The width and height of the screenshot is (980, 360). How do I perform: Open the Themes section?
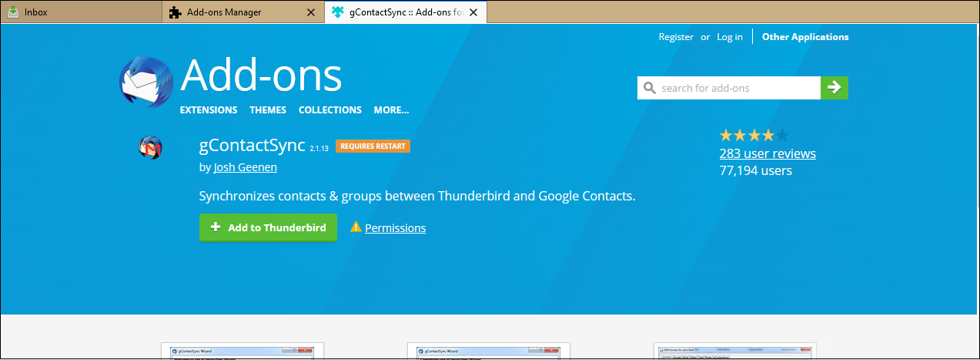point(268,110)
